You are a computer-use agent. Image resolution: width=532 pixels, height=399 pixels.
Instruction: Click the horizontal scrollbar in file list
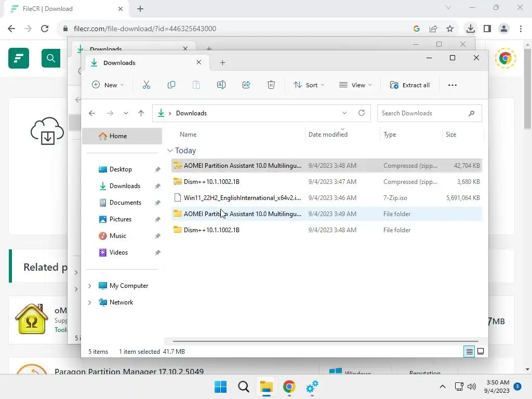326,341
